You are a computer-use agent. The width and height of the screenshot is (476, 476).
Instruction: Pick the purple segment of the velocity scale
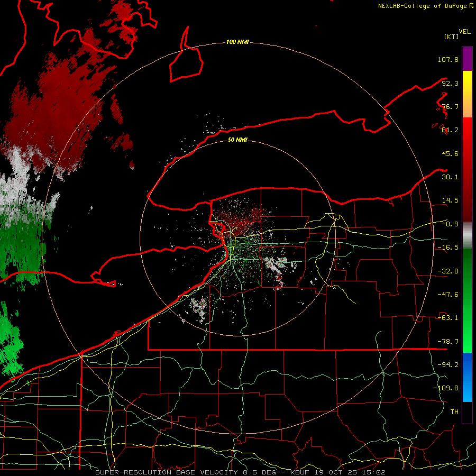(467, 59)
